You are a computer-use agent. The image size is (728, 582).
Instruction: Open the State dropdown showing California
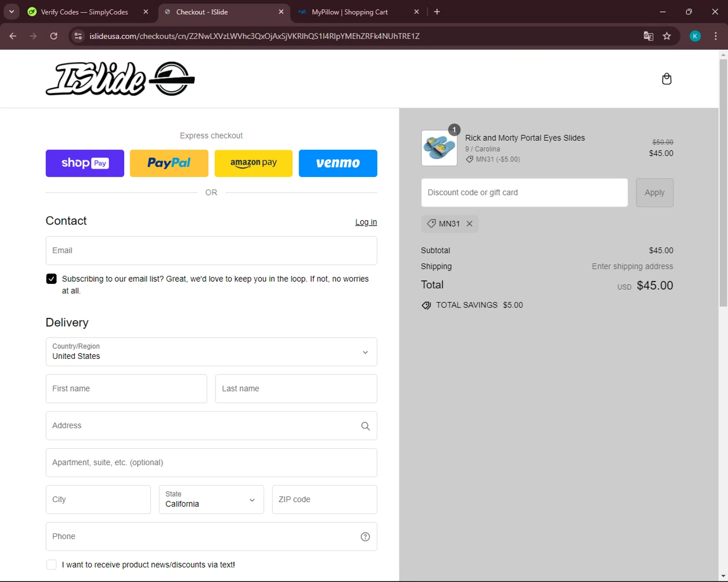coord(211,500)
